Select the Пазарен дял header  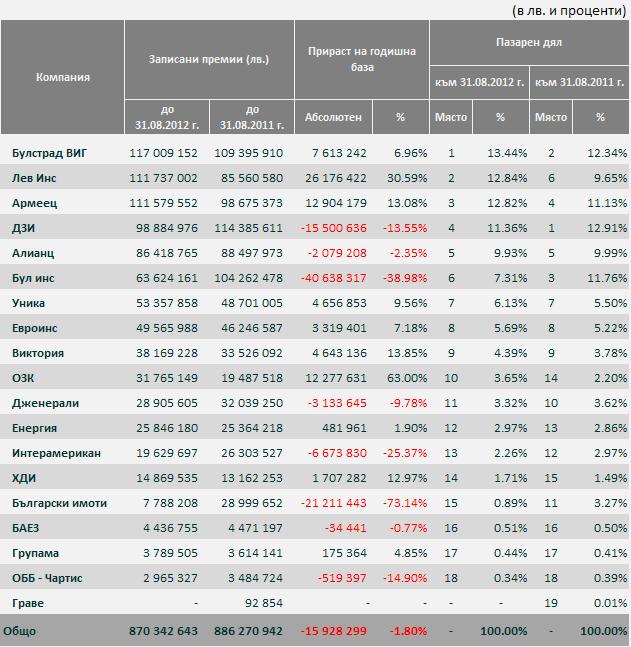pos(529,43)
